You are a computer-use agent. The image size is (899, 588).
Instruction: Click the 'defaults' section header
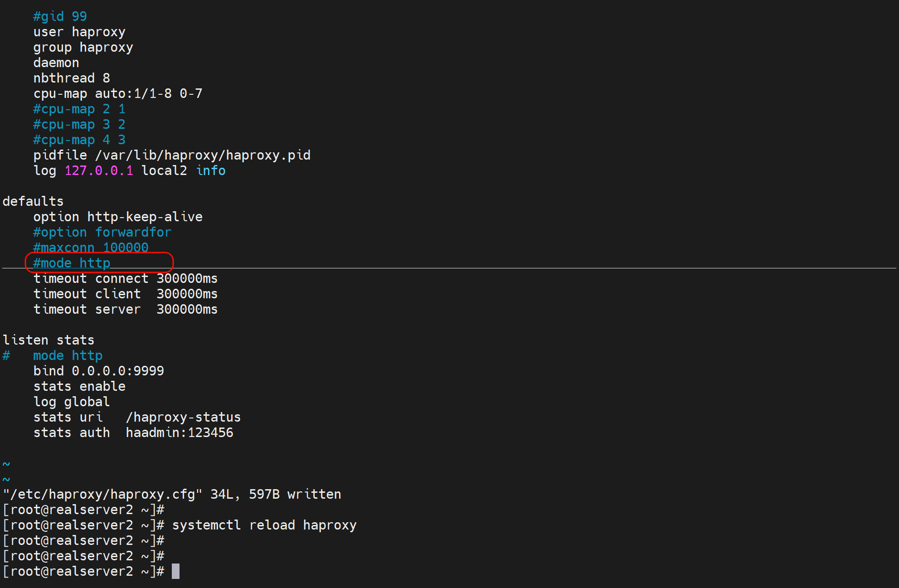click(x=33, y=201)
